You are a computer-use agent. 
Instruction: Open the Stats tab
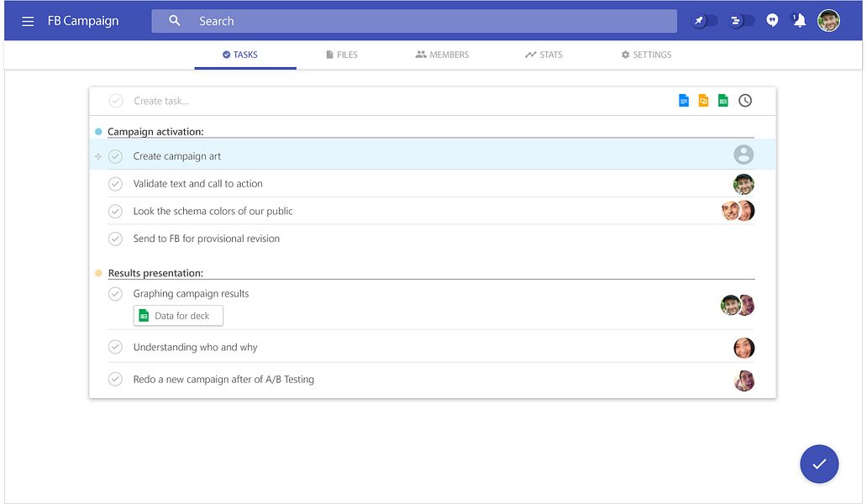pyautogui.click(x=544, y=55)
